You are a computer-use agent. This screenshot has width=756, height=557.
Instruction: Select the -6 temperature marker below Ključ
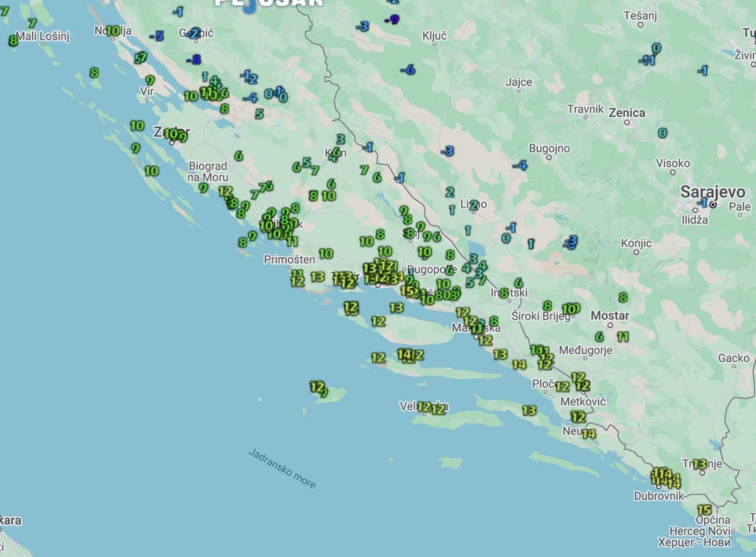click(x=408, y=70)
